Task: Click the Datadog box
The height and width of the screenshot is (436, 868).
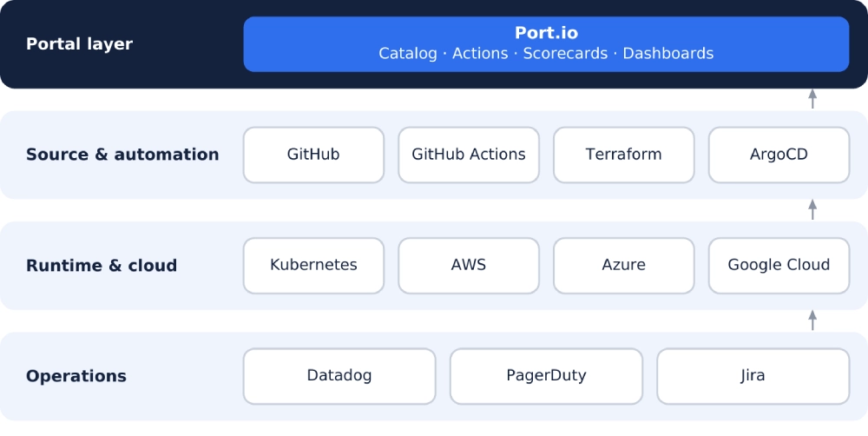Action: (339, 376)
